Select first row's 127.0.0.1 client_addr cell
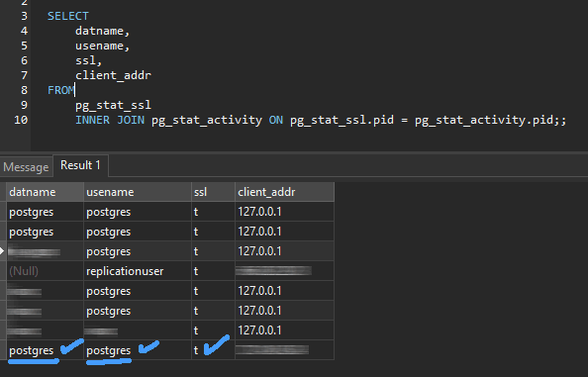Image resolution: width=588 pixels, height=377 pixels. coord(284,212)
